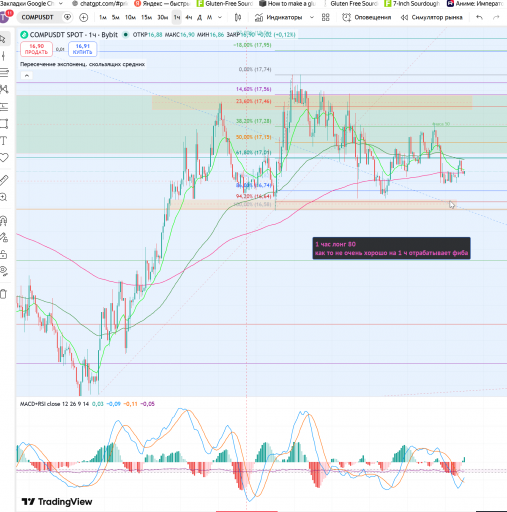Click the COMPUSDT symbol search box
The image size is (507, 512).
(37, 17)
